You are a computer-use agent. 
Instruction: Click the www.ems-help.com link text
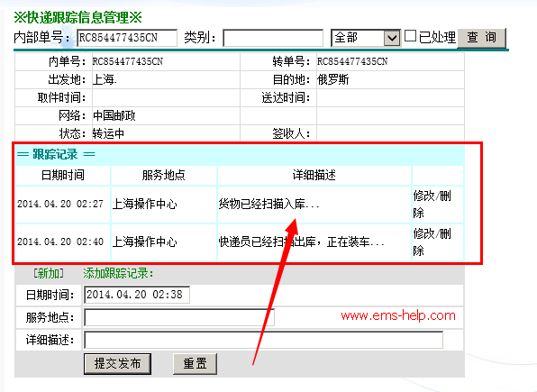coord(398,315)
